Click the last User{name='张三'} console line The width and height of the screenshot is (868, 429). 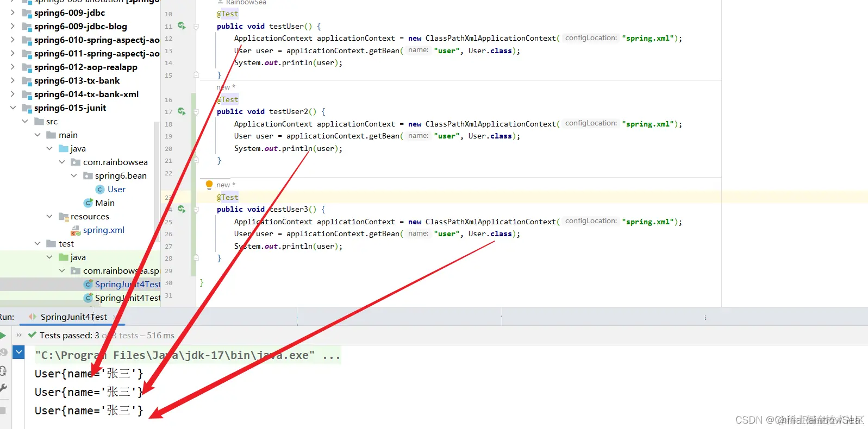tap(89, 411)
